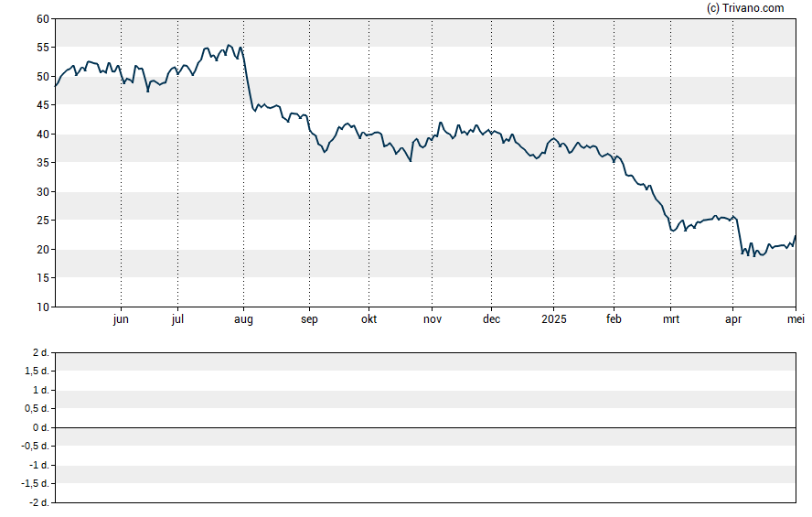Click the '-0,5 d.' label on lower chart
812x517 pixels.
coord(36,446)
